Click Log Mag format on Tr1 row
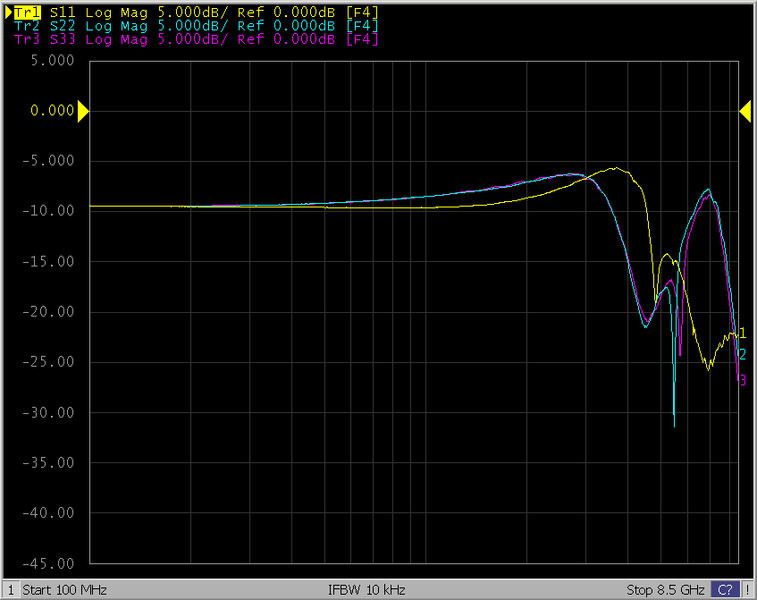The image size is (757, 600). (114, 12)
